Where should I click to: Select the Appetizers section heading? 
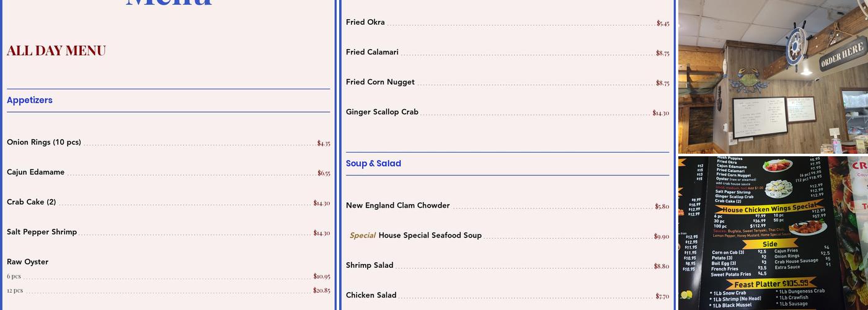pyautogui.click(x=30, y=100)
